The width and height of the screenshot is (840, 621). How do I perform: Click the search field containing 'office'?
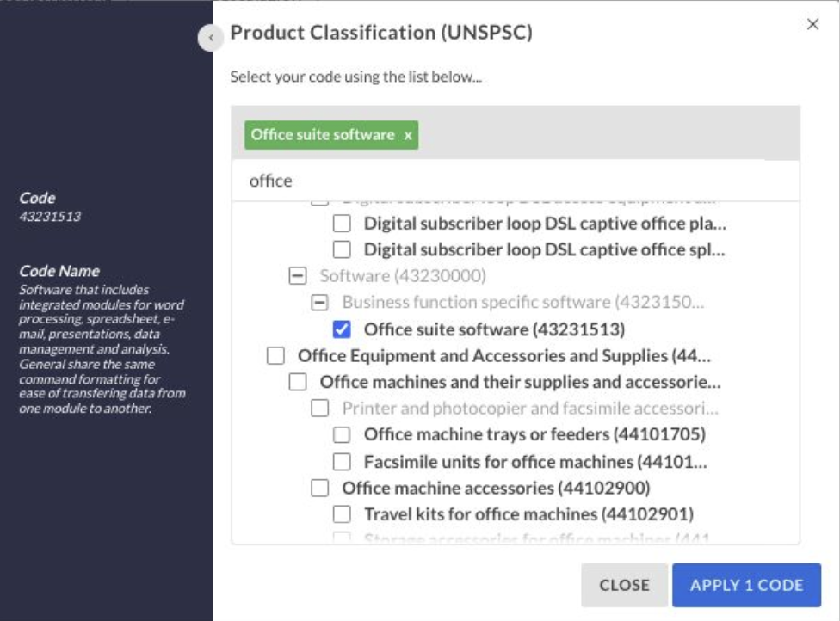516,181
